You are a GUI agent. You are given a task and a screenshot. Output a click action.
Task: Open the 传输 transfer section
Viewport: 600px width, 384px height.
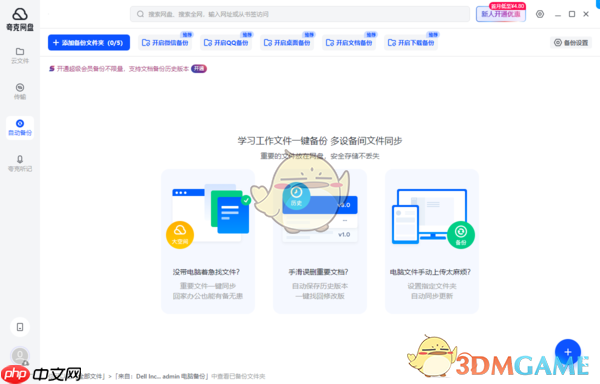click(x=20, y=91)
